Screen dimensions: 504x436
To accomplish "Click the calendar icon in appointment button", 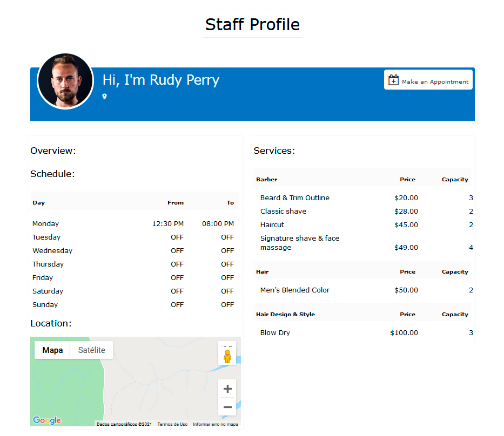I will [394, 80].
